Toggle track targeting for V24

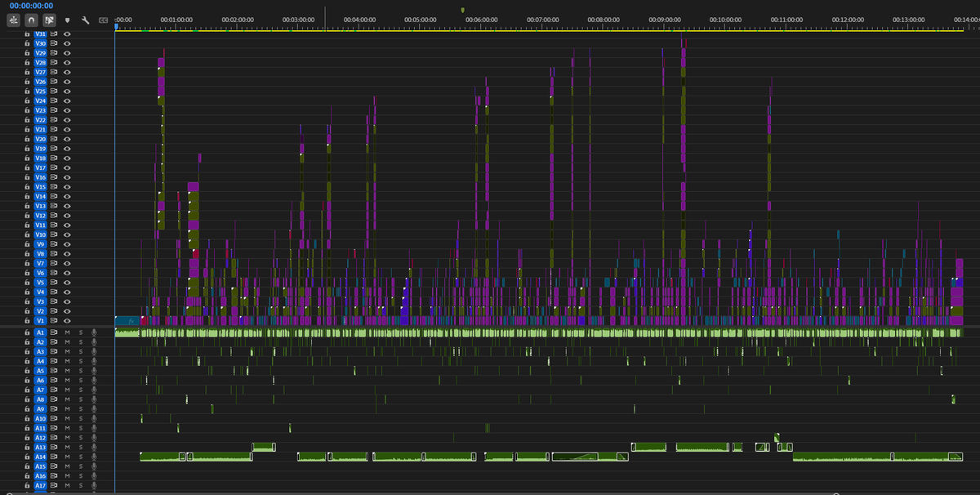41,100
